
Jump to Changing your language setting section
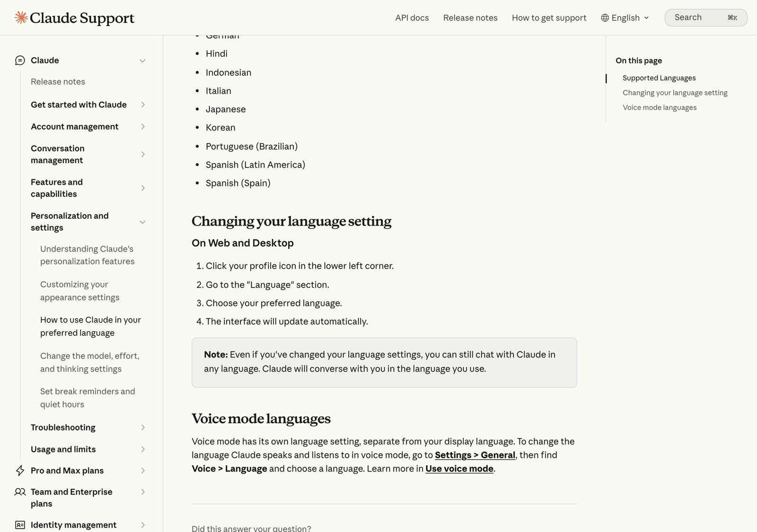675,93
